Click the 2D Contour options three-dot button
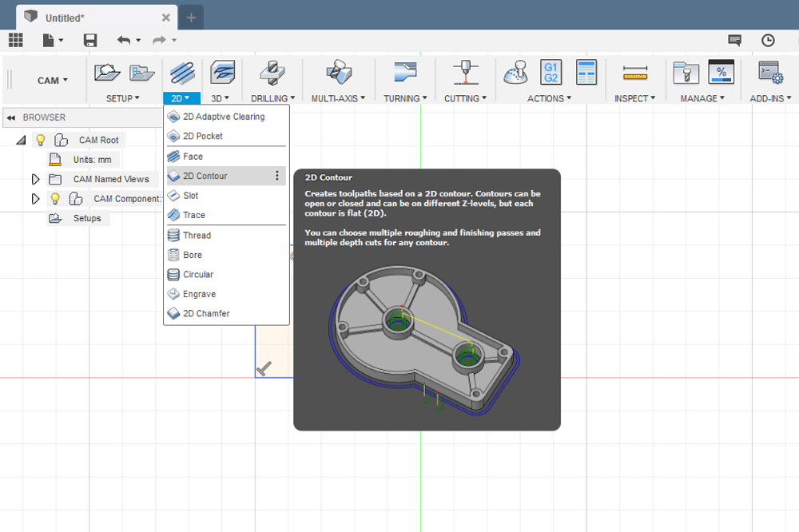 (x=277, y=176)
